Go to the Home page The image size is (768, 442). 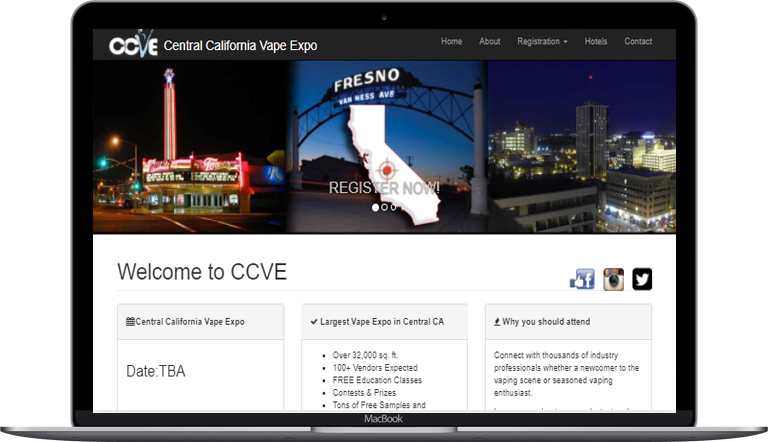point(452,41)
